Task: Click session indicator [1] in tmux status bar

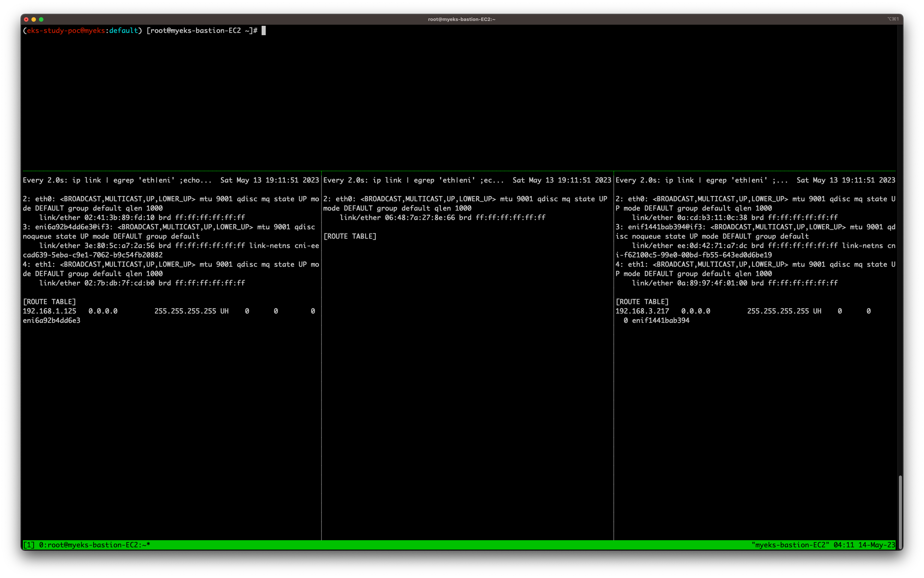Action: (29, 545)
